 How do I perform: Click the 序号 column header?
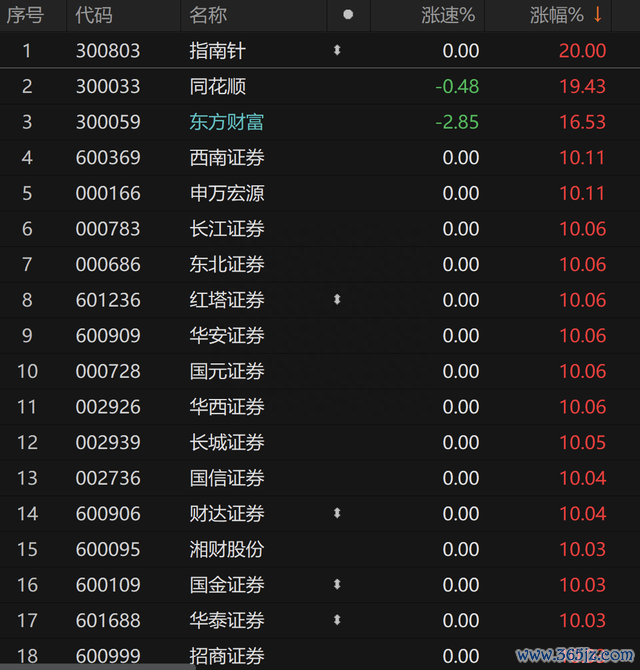pos(25,15)
